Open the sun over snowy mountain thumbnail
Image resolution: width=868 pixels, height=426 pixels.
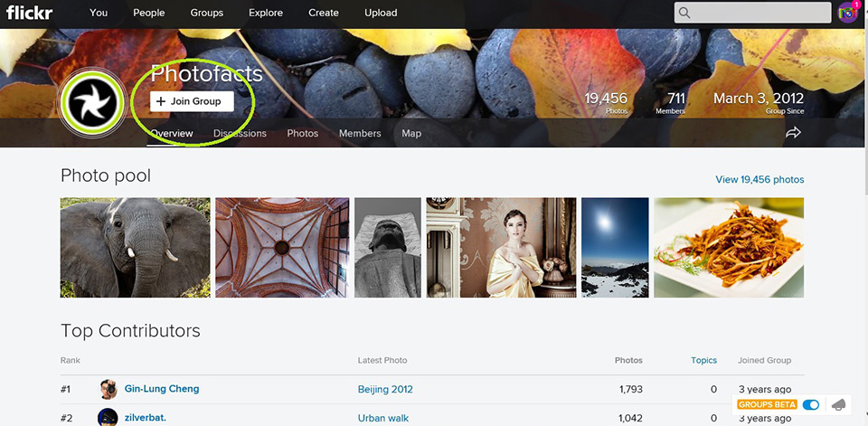pyautogui.click(x=615, y=248)
